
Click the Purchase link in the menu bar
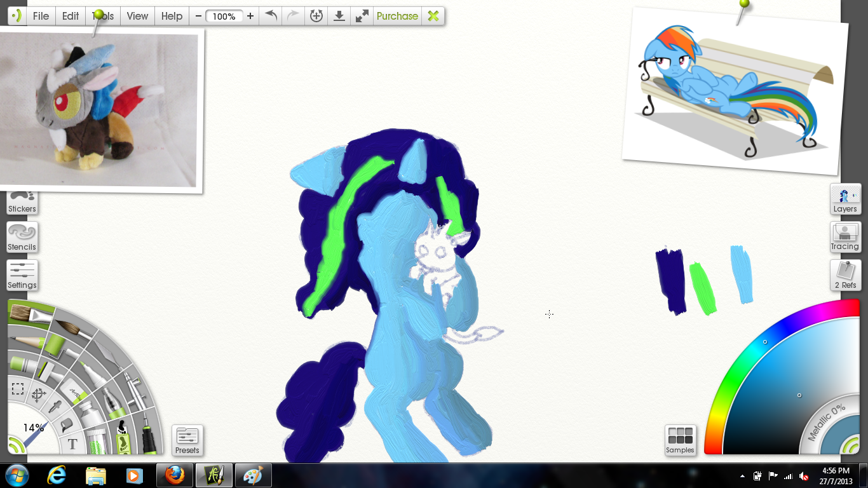pyautogui.click(x=397, y=16)
